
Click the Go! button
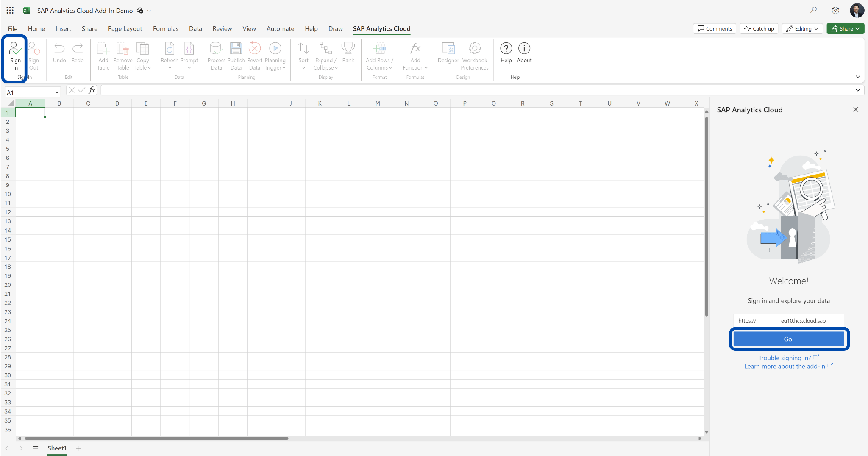click(x=788, y=339)
